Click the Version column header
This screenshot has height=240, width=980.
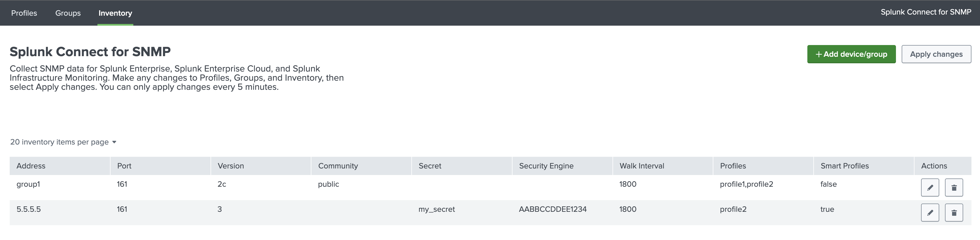(x=261, y=166)
